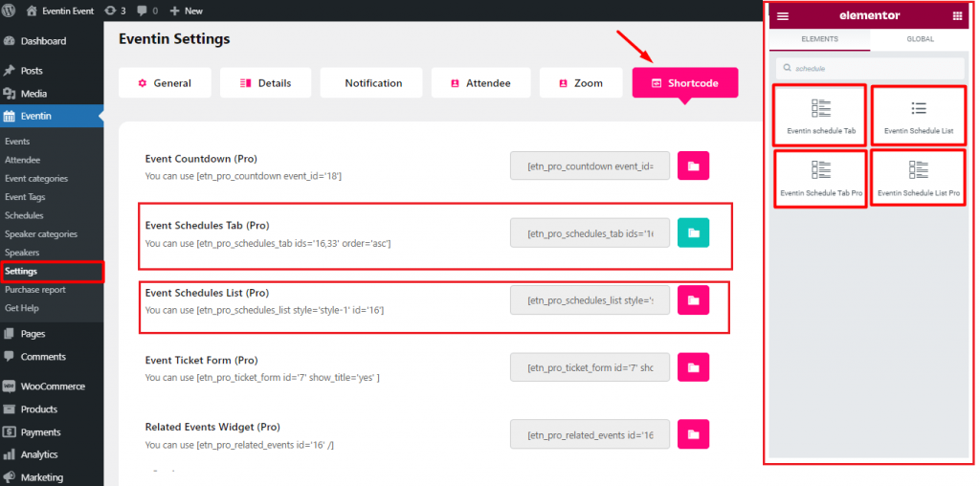Switch to the Zoom settings tab
Image resolution: width=980 pixels, height=486 pixels.
pyautogui.click(x=581, y=83)
